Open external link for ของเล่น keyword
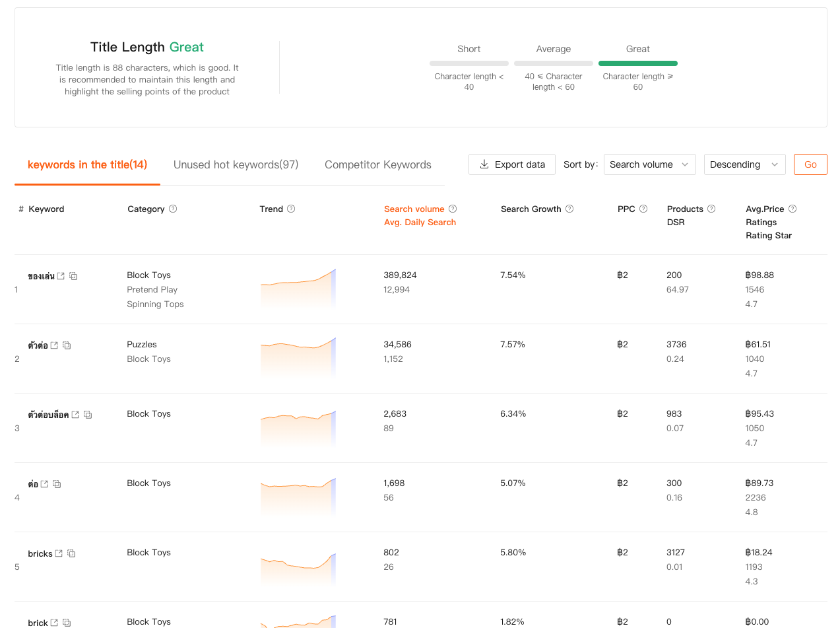The image size is (840, 628). pos(61,276)
